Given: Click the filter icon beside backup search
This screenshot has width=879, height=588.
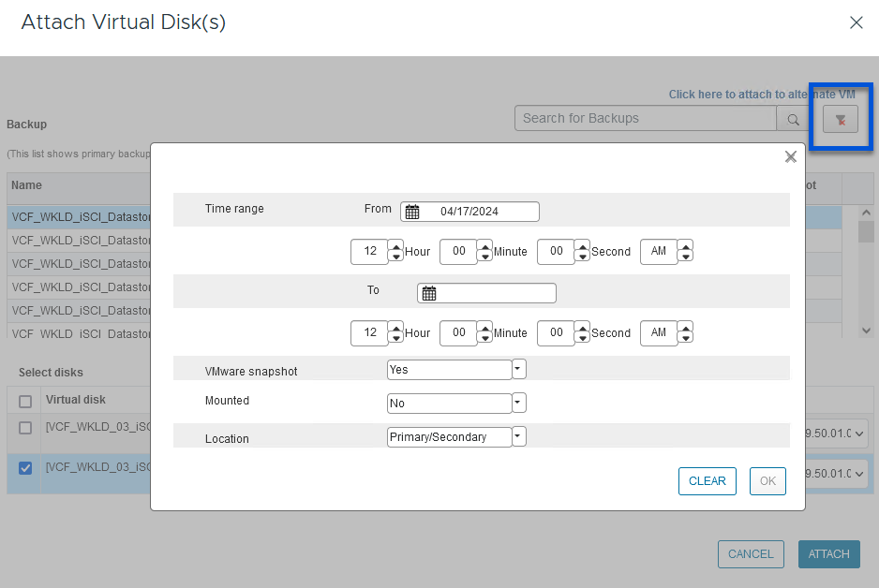Looking at the screenshot, I should coord(841,119).
